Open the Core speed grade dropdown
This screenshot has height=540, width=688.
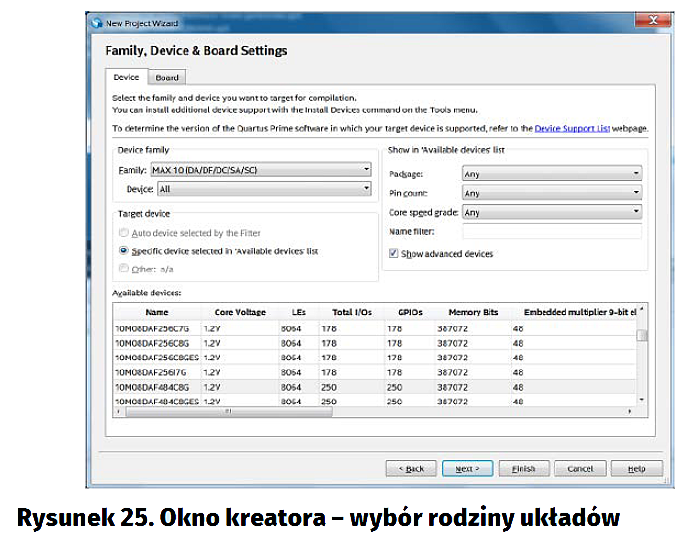[551, 212]
